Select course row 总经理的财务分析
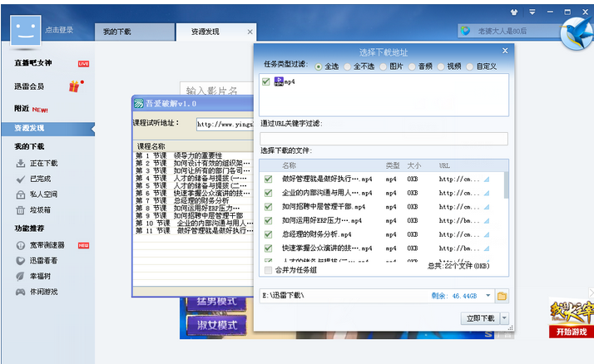 coord(193,200)
